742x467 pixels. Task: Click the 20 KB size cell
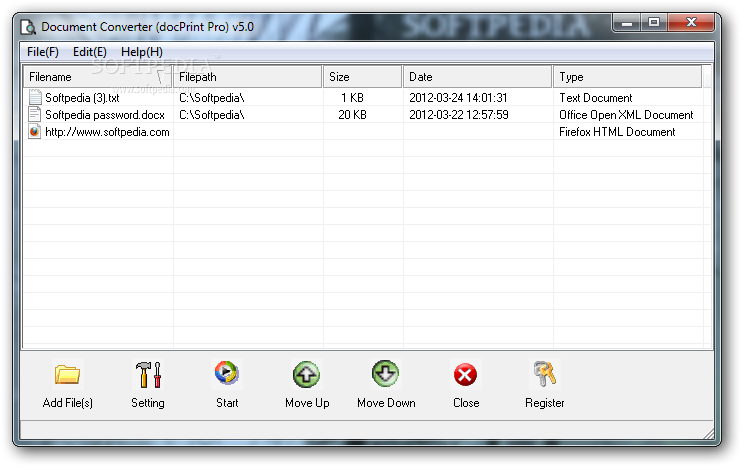pyautogui.click(x=352, y=115)
